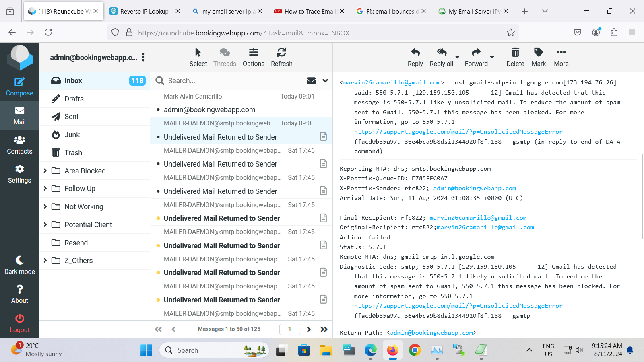Image resolution: width=644 pixels, height=362 pixels.
Task: Open the More actions ellipsis menu
Action: 561,53
